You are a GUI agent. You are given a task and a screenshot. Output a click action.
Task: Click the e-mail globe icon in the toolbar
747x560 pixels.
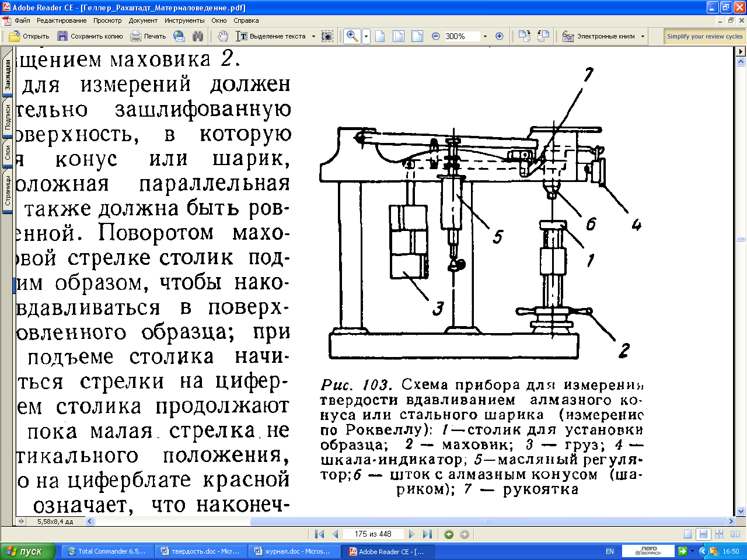click(x=180, y=36)
